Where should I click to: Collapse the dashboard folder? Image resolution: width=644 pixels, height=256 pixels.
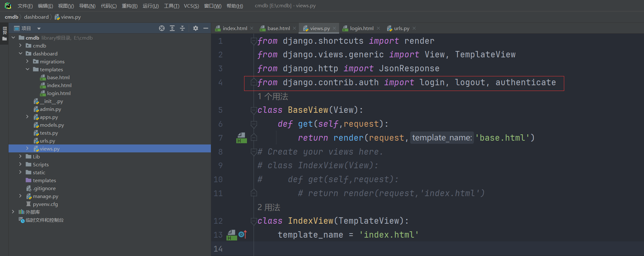[20, 54]
